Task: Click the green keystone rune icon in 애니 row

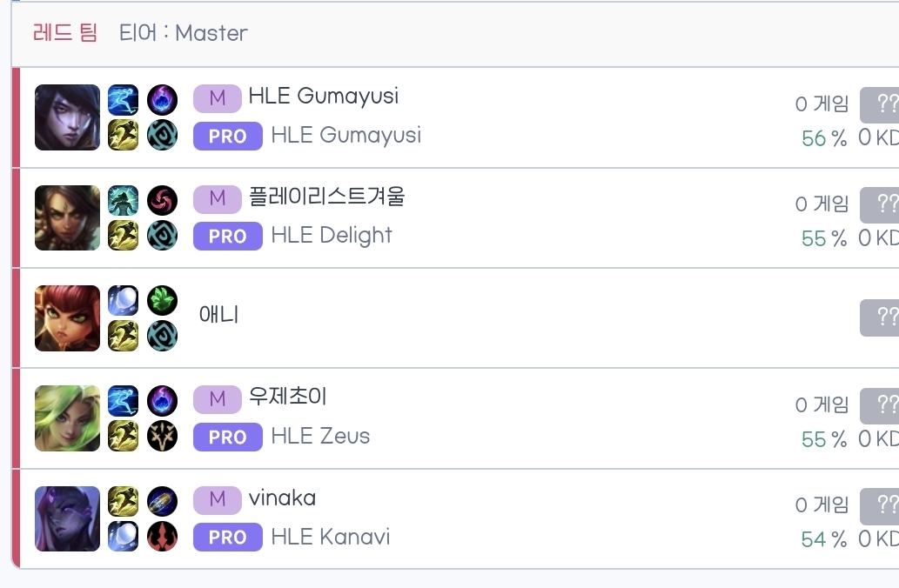Action: 162,301
